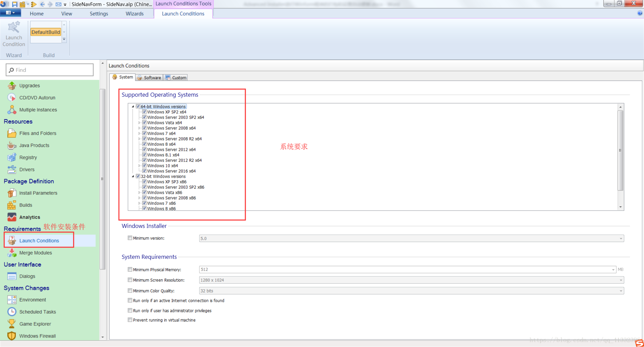
Task: Expand the Windows Vista x64 node
Action: click(139, 123)
